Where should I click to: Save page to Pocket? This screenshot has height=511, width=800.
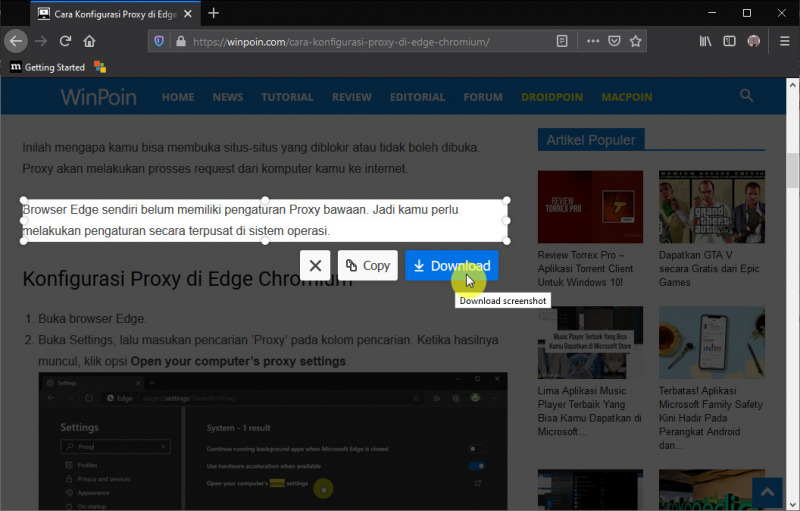pyautogui.click(x=614, y=41)
